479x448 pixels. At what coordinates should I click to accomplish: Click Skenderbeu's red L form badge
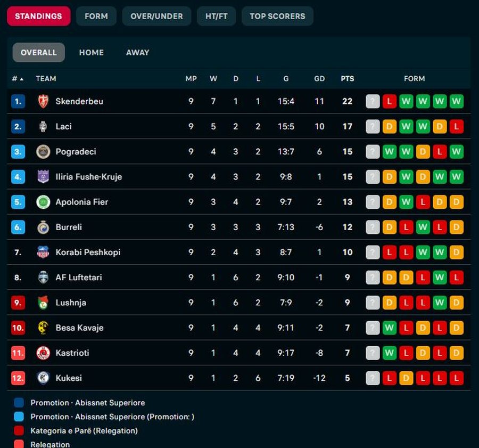pos(390,101)
